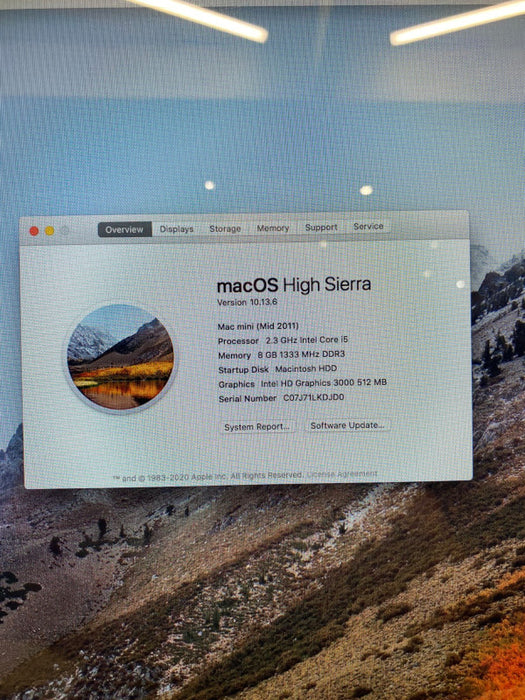
Task: Minimize window with the yellow button
Action: point(50,231)
